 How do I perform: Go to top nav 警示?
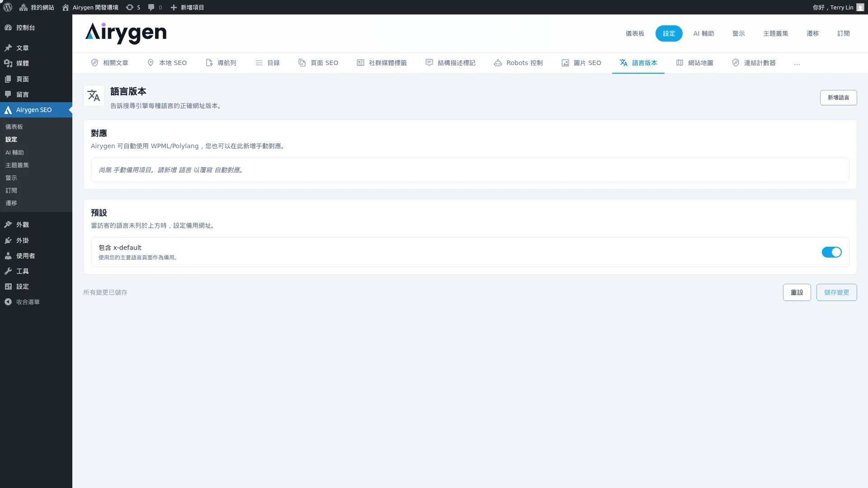click(x=739, y=33)
